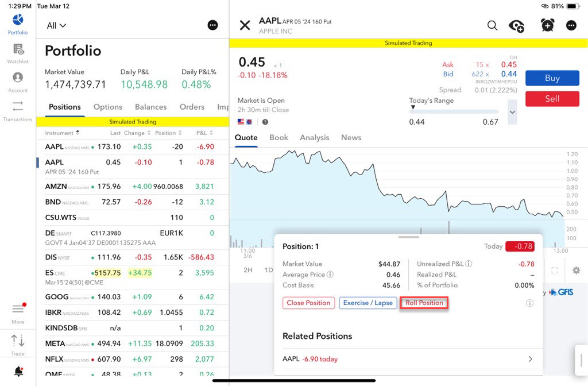This screenshot has width=588, height=386.
Task: Select the AAPL APR 05 '24 160 Put row
Action: coord(133,167)
